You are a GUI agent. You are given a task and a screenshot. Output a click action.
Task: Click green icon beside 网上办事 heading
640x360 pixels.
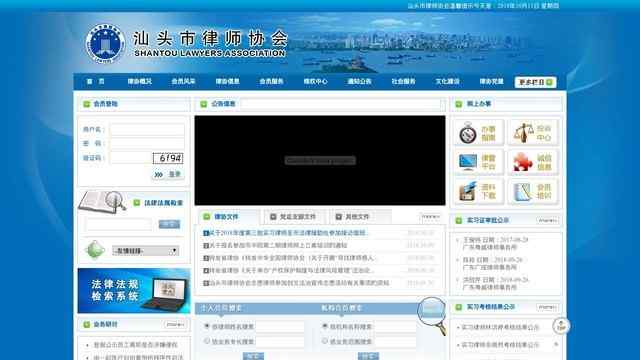click(x=459, y=104)
